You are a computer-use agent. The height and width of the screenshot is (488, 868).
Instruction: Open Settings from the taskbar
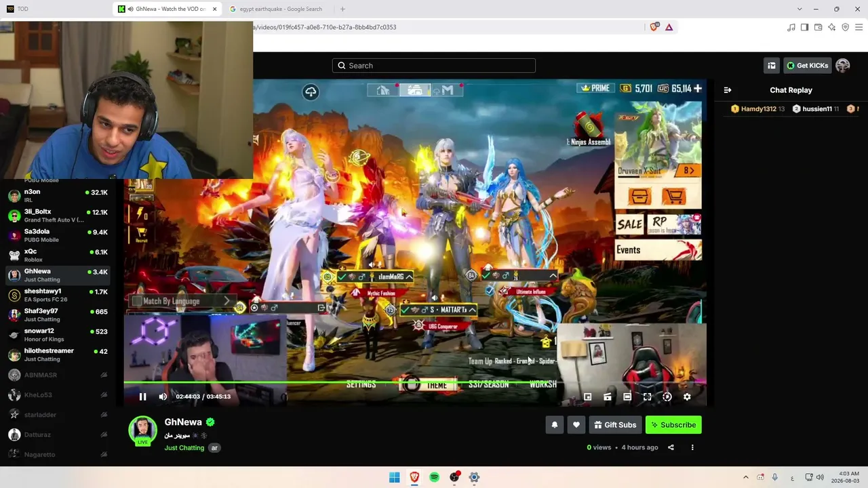[474, 477]
